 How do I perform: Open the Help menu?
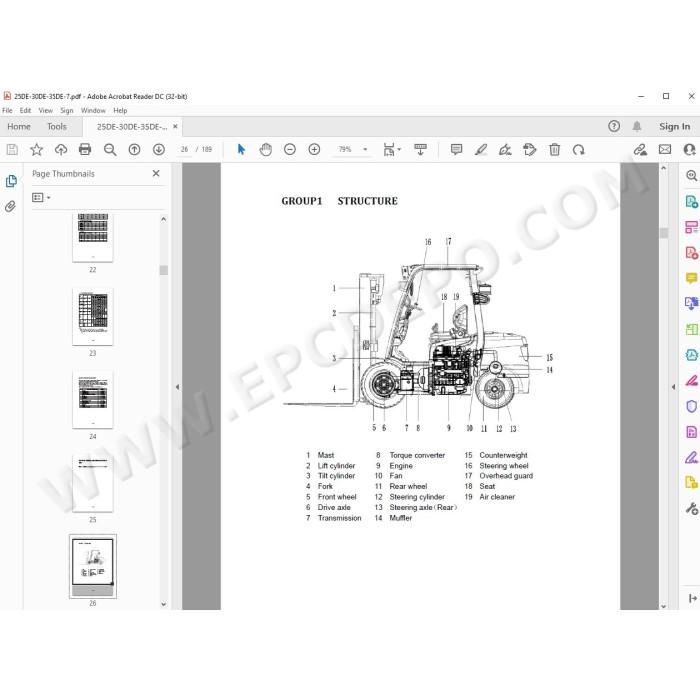tap(120, 110)
